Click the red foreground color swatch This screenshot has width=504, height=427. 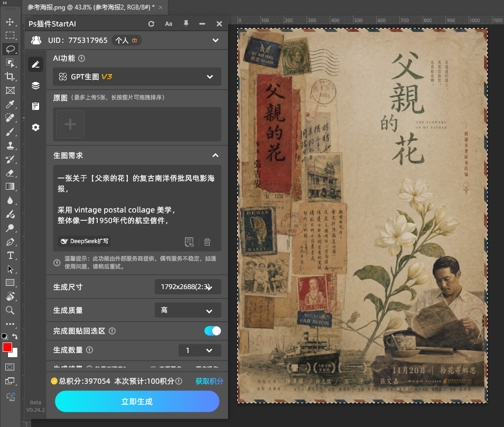[7, 347]
